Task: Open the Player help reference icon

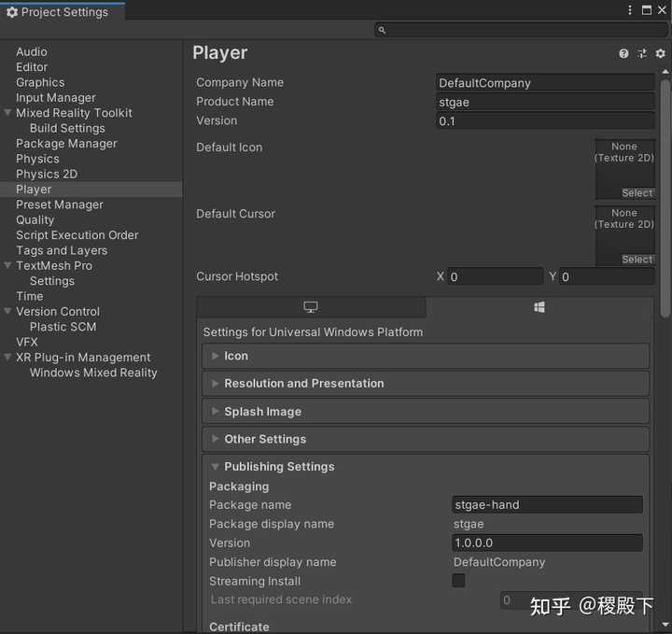Action: click(623, 53)
